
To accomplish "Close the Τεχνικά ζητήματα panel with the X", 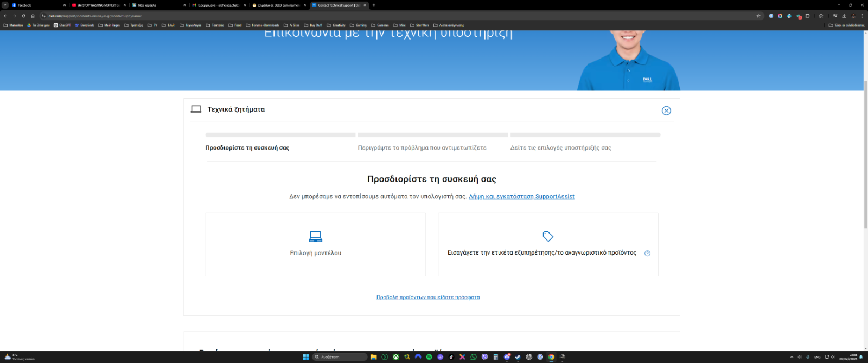I will pos(666,111).
